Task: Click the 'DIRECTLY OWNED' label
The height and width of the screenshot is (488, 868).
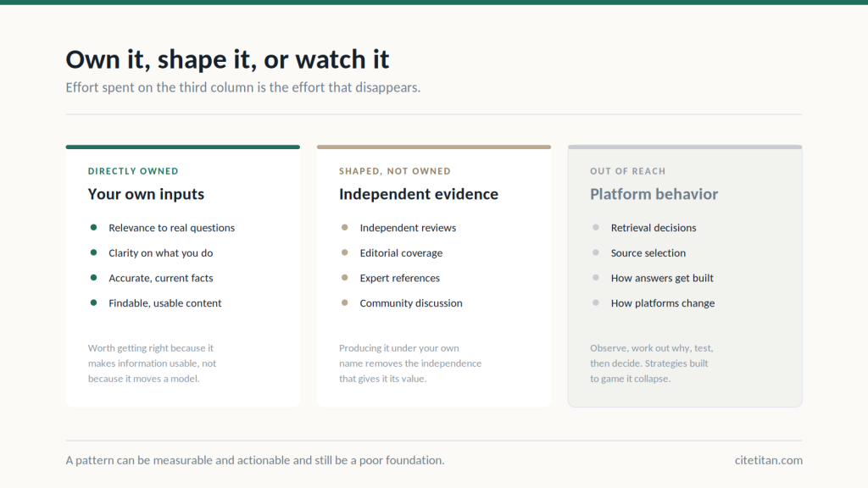Action: pos(133,171)
